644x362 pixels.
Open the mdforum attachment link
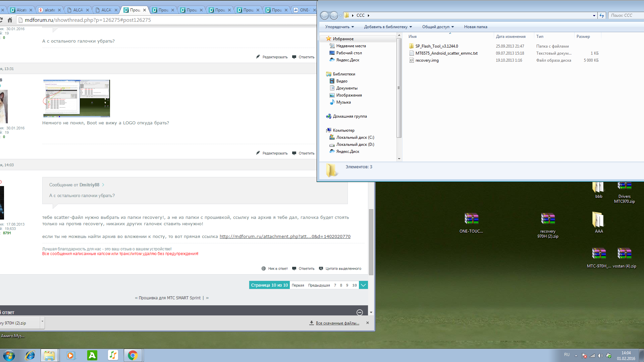pyautogui.click(x=285, y=237)
